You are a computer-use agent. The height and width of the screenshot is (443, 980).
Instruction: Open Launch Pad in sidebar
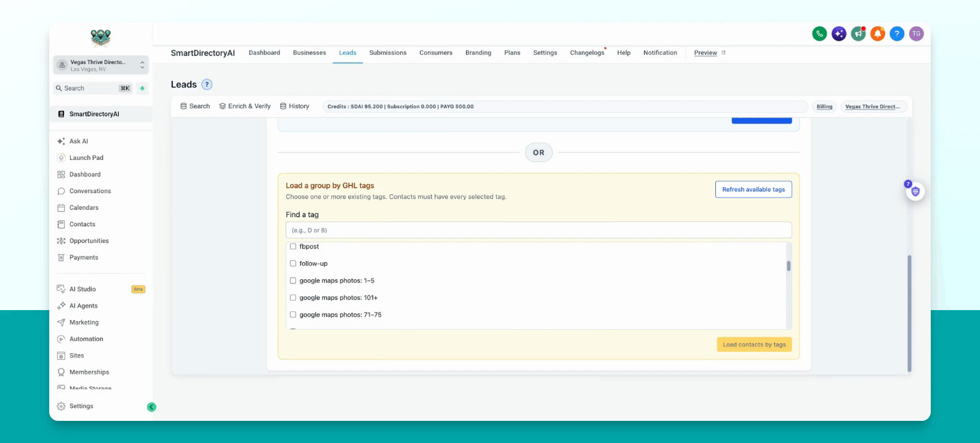click(x=86, y=158)
